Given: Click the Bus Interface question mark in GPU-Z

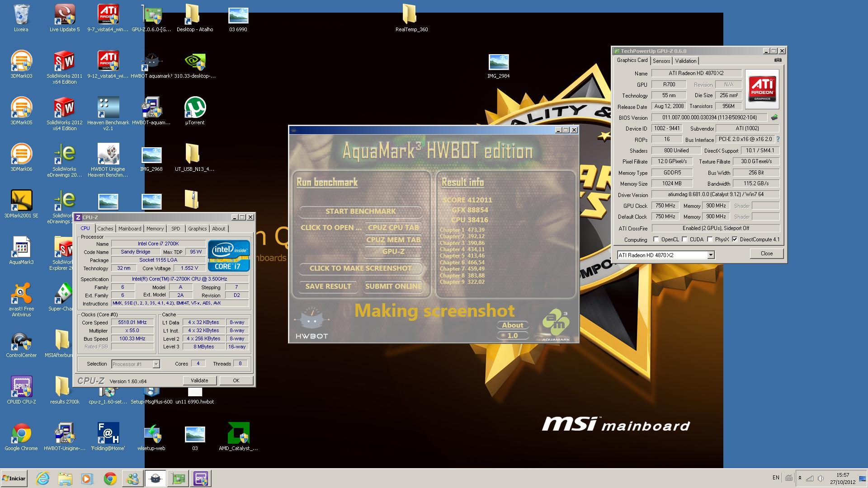Looking at the screenshot, I should (778, 139).
